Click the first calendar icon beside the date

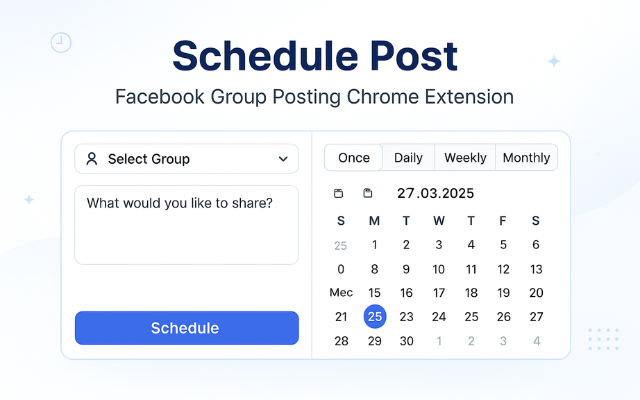(x=338, y=193)
